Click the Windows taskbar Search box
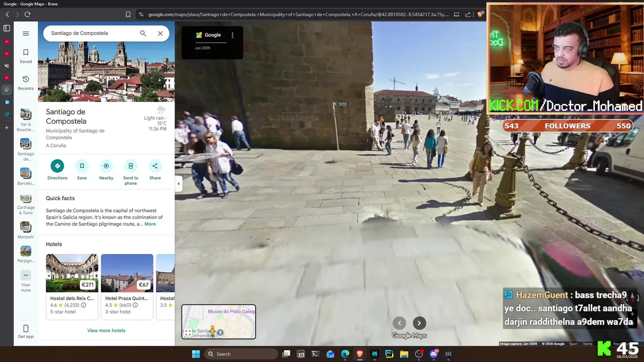The height and width of the screenshot is (362, 644). [x=241, y=354]
